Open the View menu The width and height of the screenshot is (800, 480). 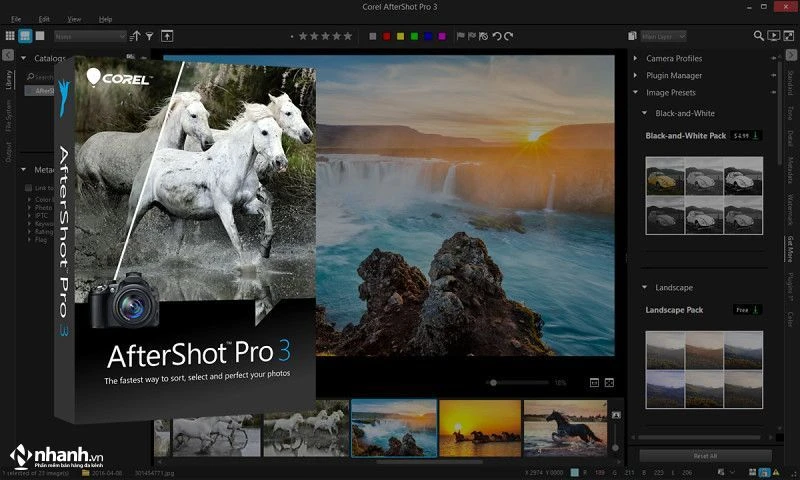tap(75, 19)
